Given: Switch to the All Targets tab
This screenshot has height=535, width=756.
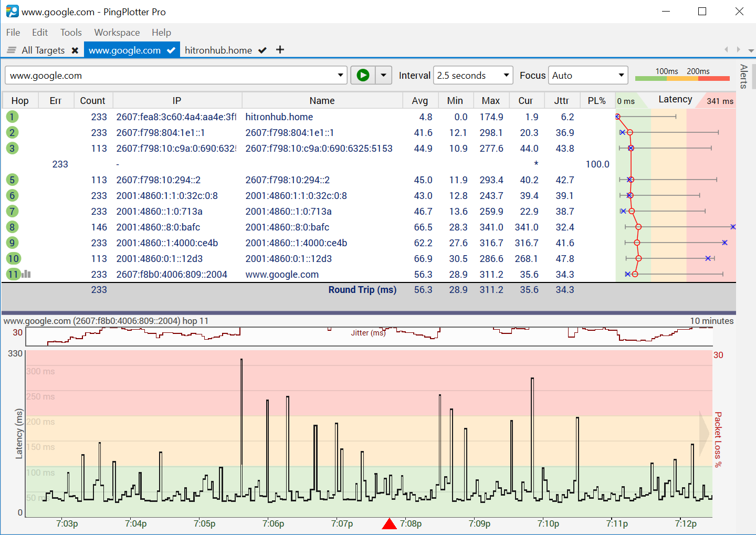Looking at the screenshot, I should click(x=43, y=50).
